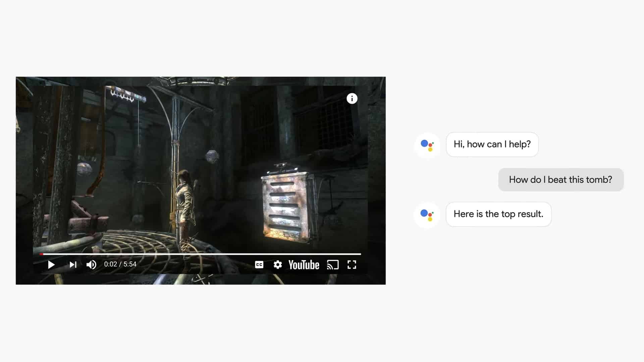Click Assistant logo beside 'Here is the top result.'
This screenshot has width=644, height=362.
coord(427,215)
